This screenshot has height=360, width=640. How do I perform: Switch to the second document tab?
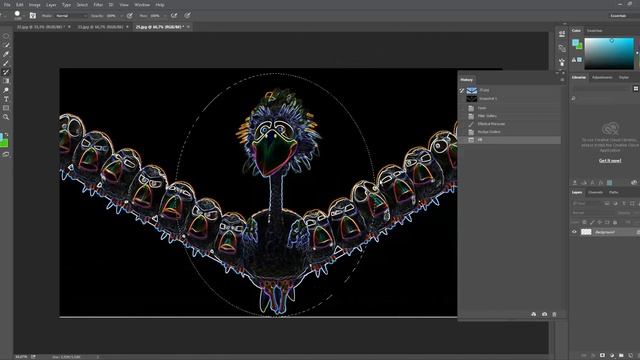100,27
